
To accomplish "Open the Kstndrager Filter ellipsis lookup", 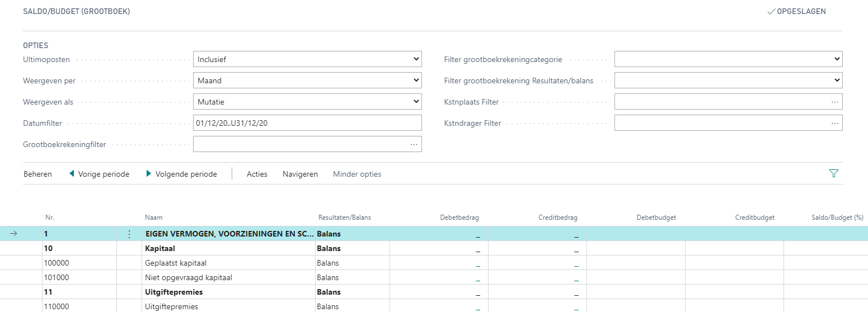I will pyautogui.click(x=834, y=123).
